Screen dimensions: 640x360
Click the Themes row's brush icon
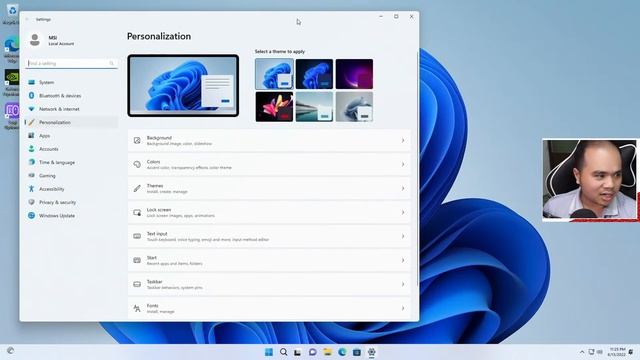137,189
